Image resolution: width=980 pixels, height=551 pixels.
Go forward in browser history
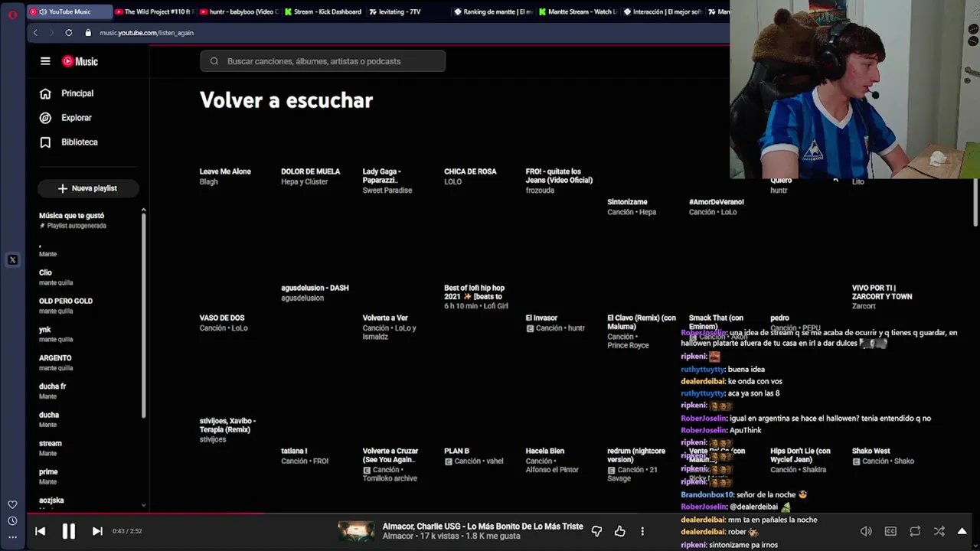[51, 33]
